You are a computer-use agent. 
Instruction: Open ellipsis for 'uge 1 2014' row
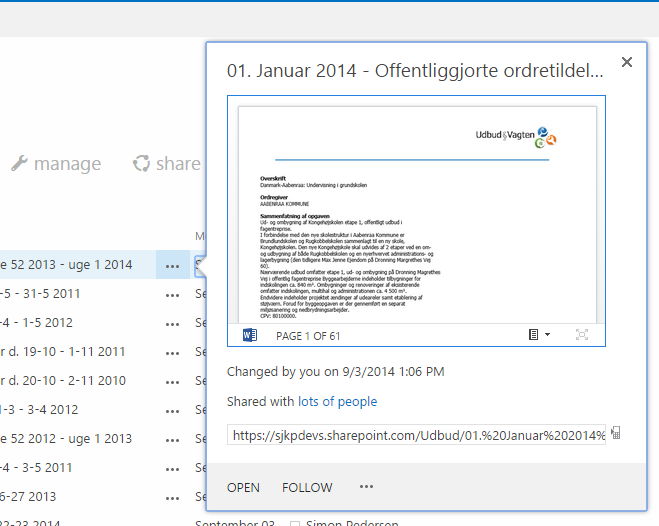click(x=173, y=266)
